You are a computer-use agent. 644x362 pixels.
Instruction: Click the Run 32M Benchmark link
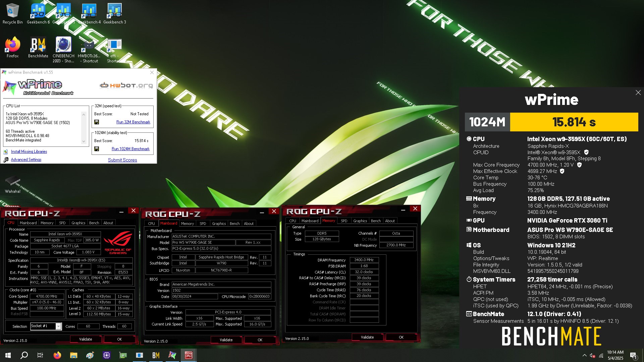pos(133,122)
